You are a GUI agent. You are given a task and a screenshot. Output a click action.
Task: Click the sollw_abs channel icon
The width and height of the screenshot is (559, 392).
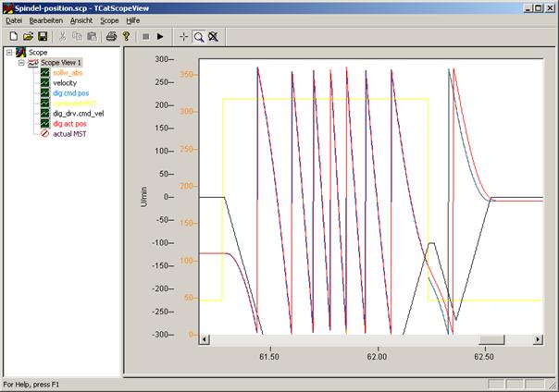[44, 73]
